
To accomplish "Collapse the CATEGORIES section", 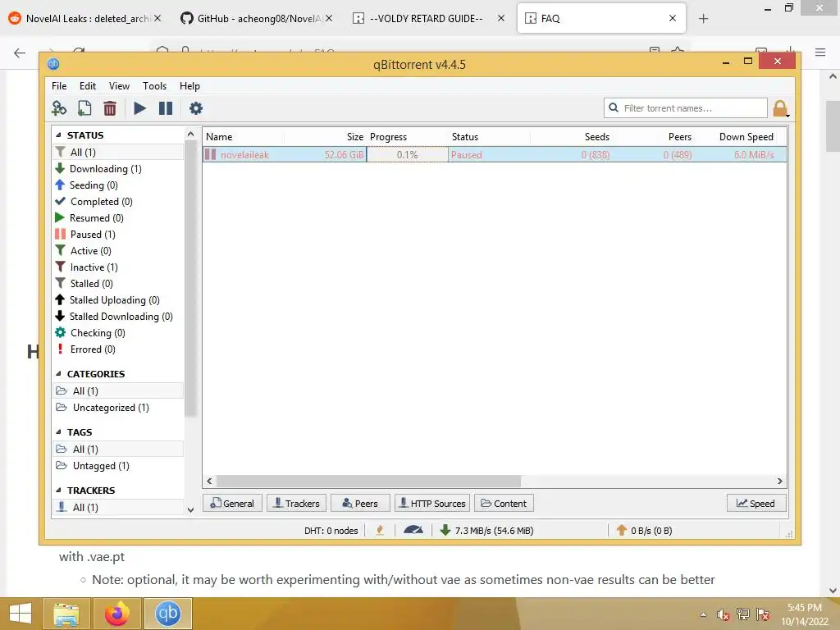I will [58, 374].
